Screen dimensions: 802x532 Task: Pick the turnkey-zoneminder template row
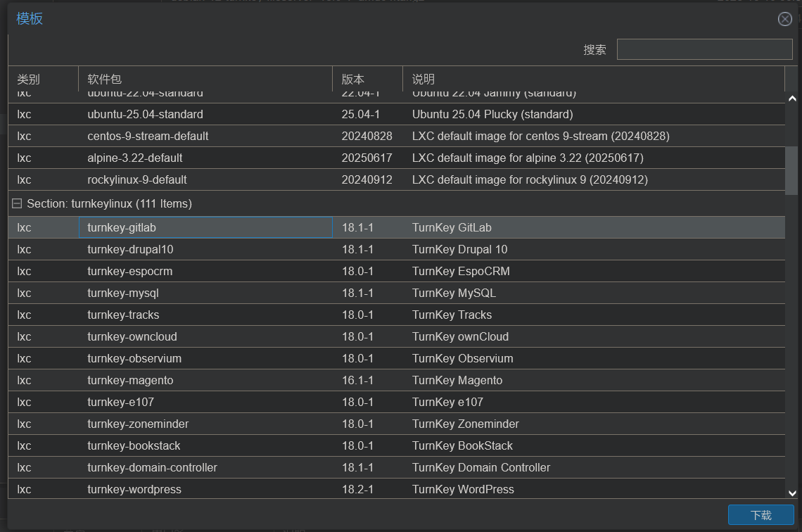coord(138,424)
